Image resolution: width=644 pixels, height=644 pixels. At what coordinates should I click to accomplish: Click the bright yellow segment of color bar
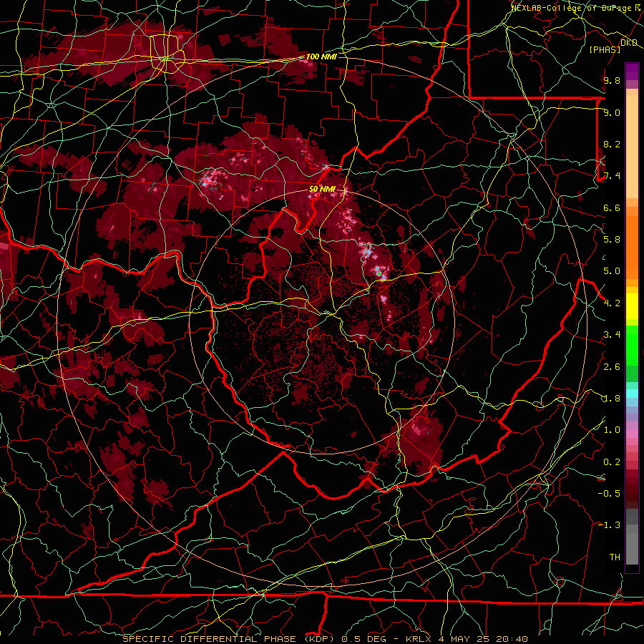632,306
